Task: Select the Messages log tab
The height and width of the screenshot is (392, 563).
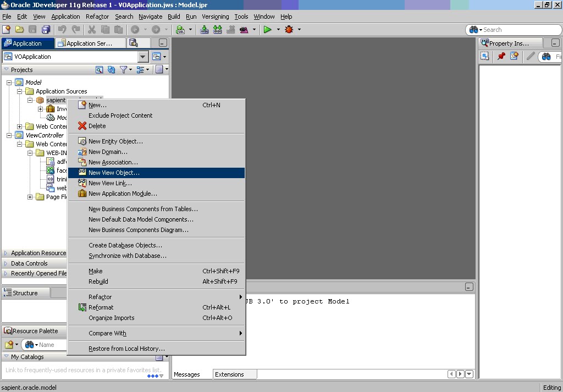Action: coord(187,374)
